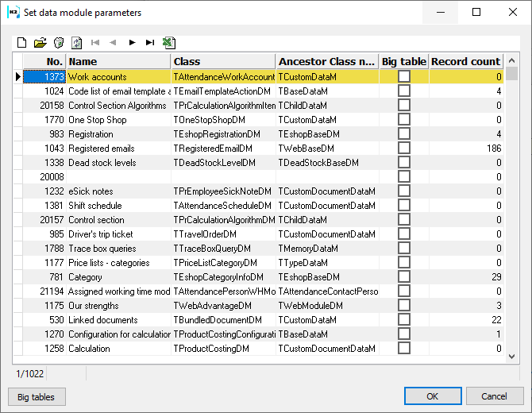Open the Big tables button
This screenshot has height=413, width=532.
[x=37, y=396]
